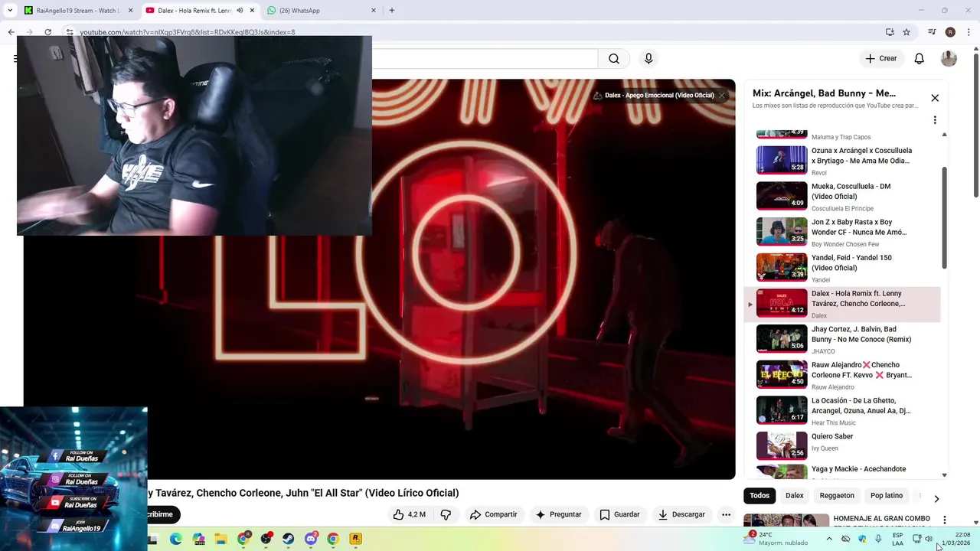Viewport: 980px width, 551px height.
Task: Show hidden system tray icons chevron
Action: coord(829,539)
